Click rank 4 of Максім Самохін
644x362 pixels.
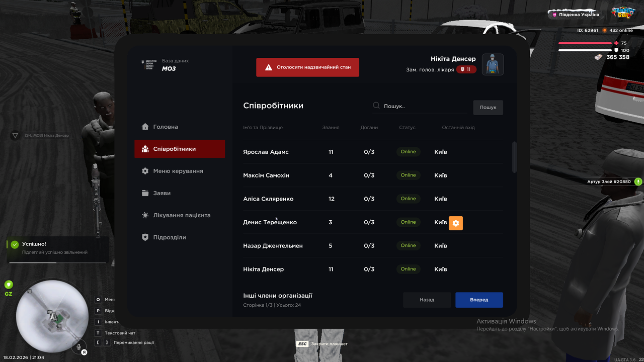click(331, 175)
